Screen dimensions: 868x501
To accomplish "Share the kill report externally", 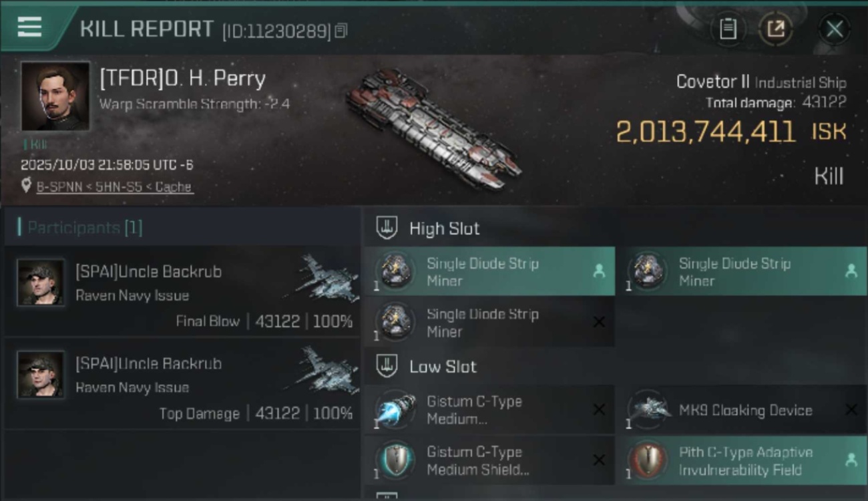I will (x=775, y=29).
